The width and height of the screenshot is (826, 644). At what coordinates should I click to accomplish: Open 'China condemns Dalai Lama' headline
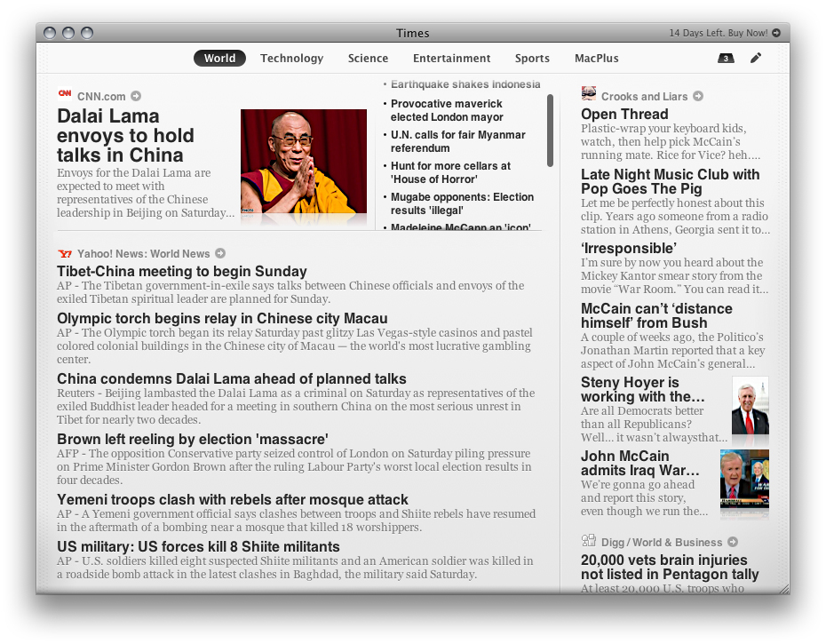point(232,379)
